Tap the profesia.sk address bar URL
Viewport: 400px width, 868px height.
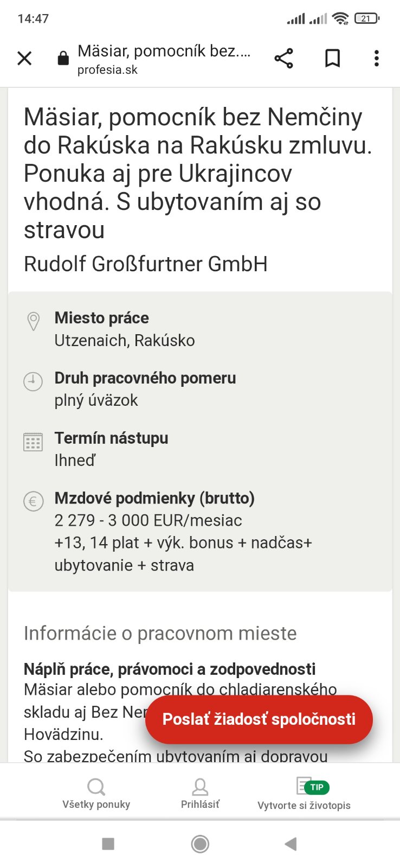pyautogui.click(x=107, y=70)
